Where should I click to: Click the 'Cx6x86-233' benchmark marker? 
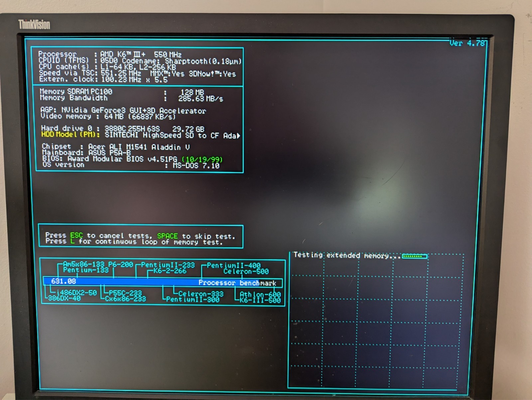tap(125, 298)
